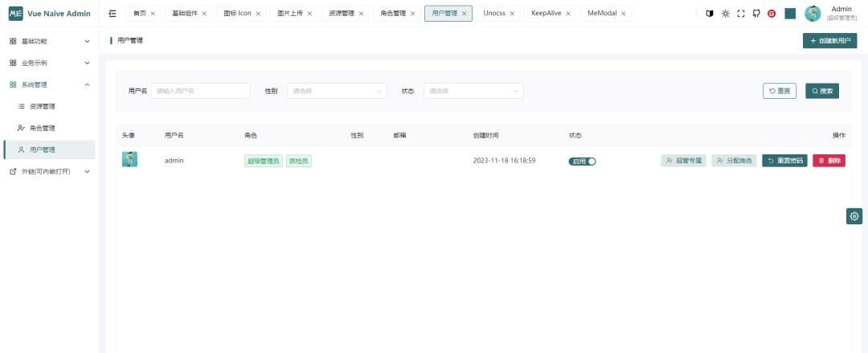Close the KeepAlive tab
The height and width of the screenshot is (353, 868).
point(568,14)
